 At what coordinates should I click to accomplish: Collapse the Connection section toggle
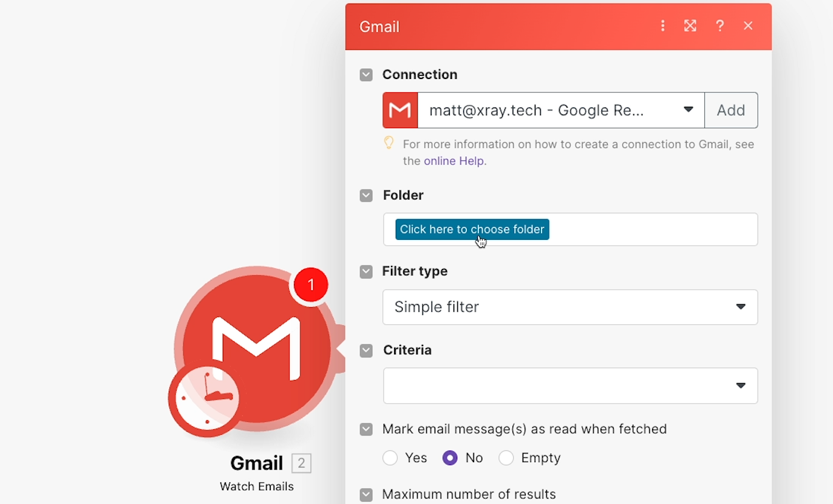pyautogui.click(x=366, y=75)
